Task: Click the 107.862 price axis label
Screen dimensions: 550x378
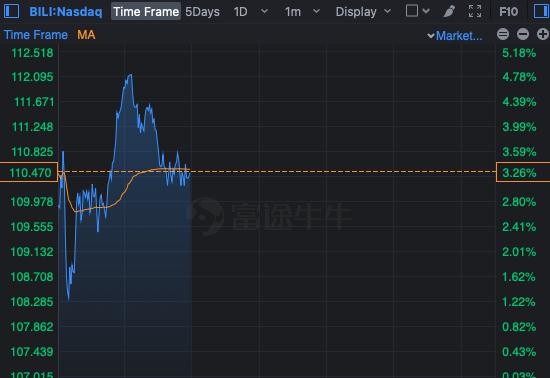Action: point(32,327)
